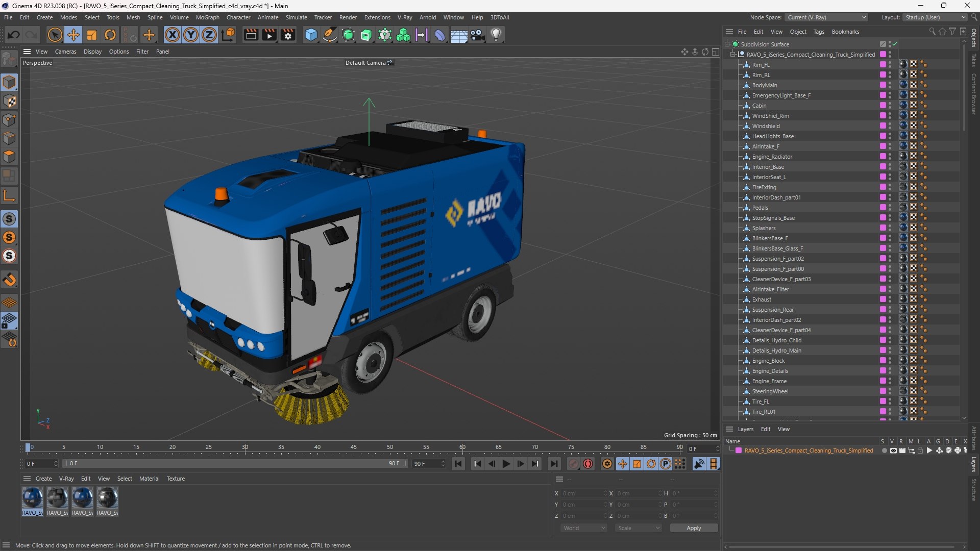Image resolution: width=980 pixels, height=551 pixels.
Task: Click RAVO layer's pink color swatch in Layers
Action: pos(738,450)
